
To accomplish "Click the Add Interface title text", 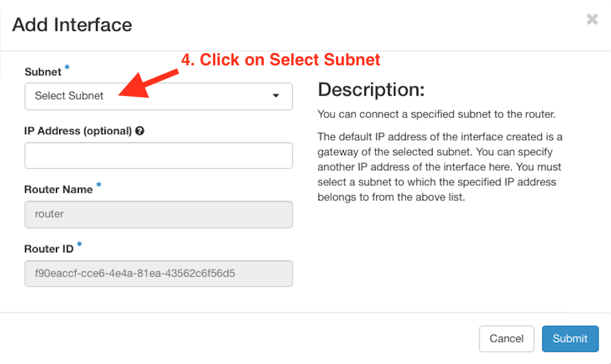I will click(x=72, y=25).
